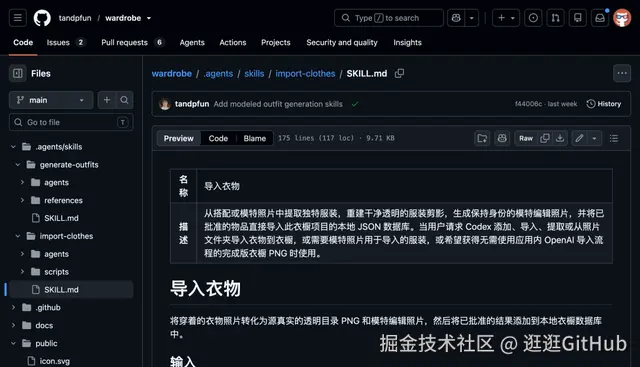640x367 pixels.
Task: Open the File History button
Action: pos(604,104)
